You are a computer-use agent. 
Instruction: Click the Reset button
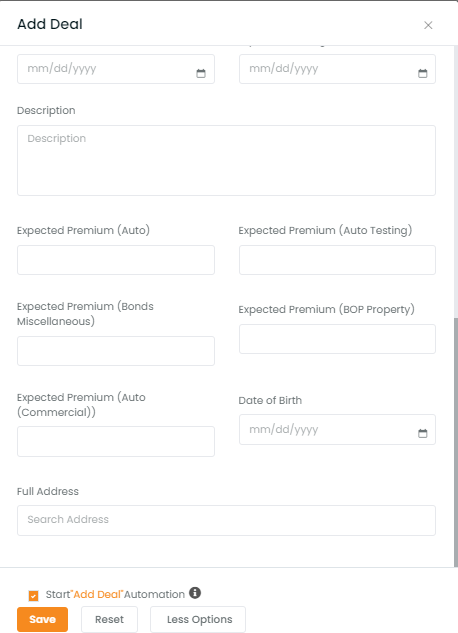(109, 619)
